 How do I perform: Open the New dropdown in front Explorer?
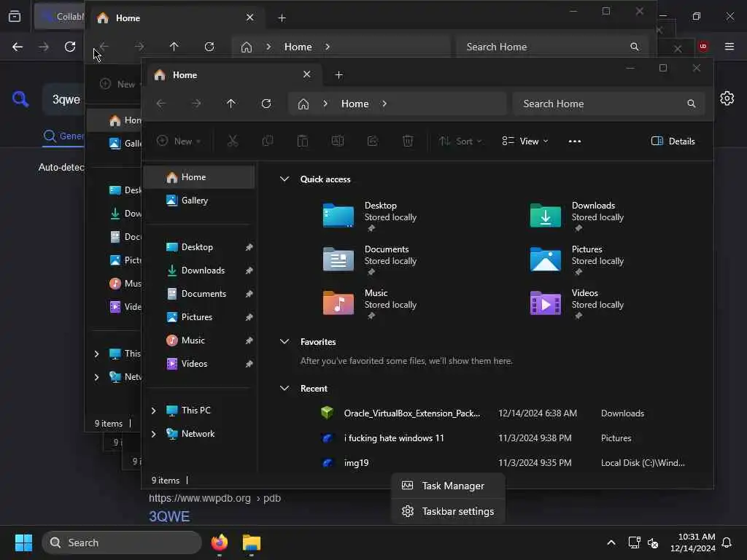click(x=179, y=141)
